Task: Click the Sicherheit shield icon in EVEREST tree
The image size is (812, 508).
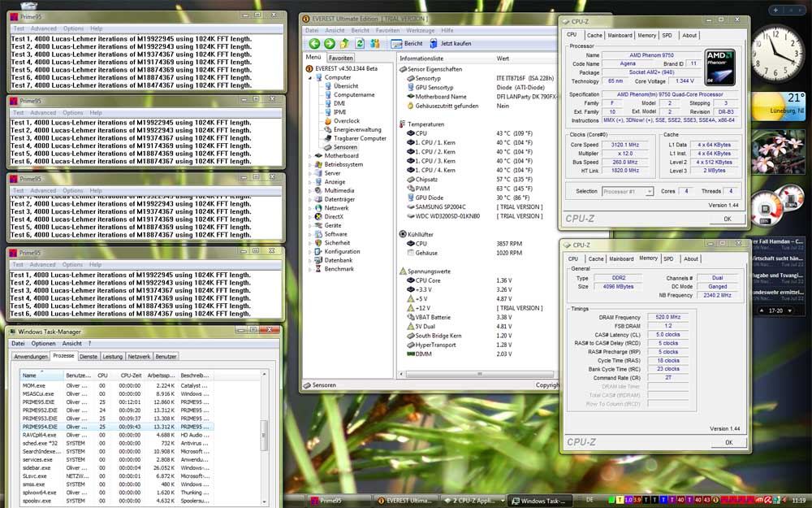Action: [318, 242]
